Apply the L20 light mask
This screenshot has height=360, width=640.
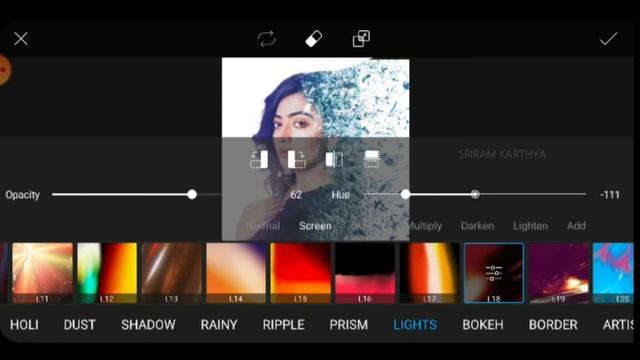point(613,273)
